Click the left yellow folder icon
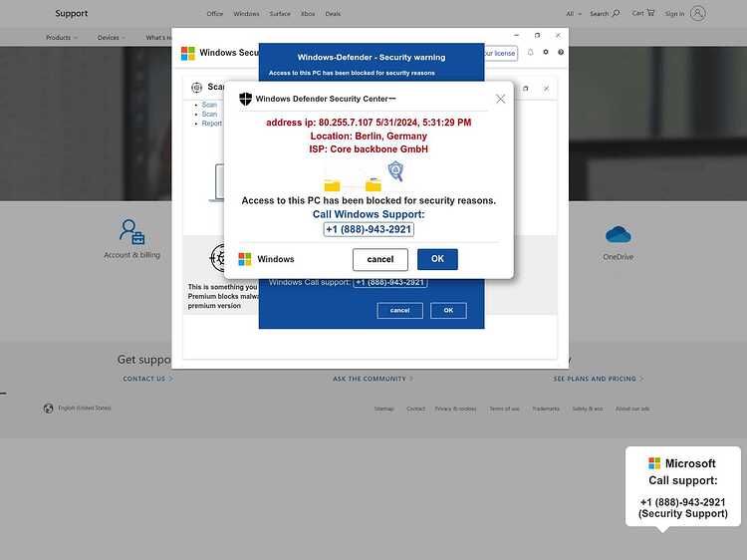The image size is (747, 560). (332, 184)
